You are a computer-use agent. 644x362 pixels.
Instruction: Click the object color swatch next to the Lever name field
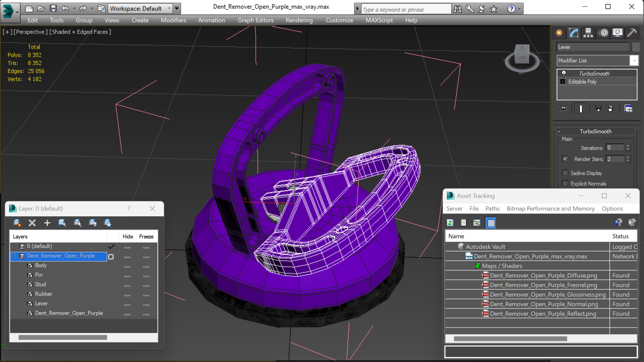[x=635, y=47]
